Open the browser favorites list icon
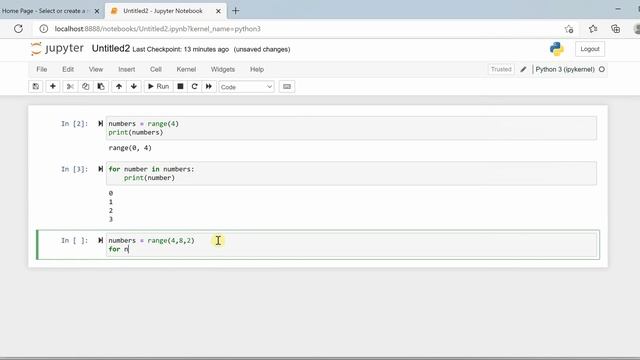 593,29
